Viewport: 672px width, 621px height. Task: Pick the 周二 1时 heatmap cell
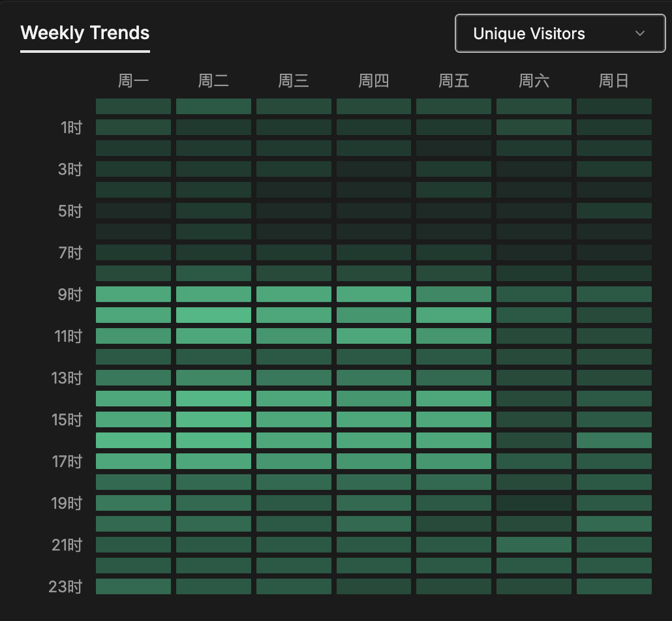[x=213, y=127]
